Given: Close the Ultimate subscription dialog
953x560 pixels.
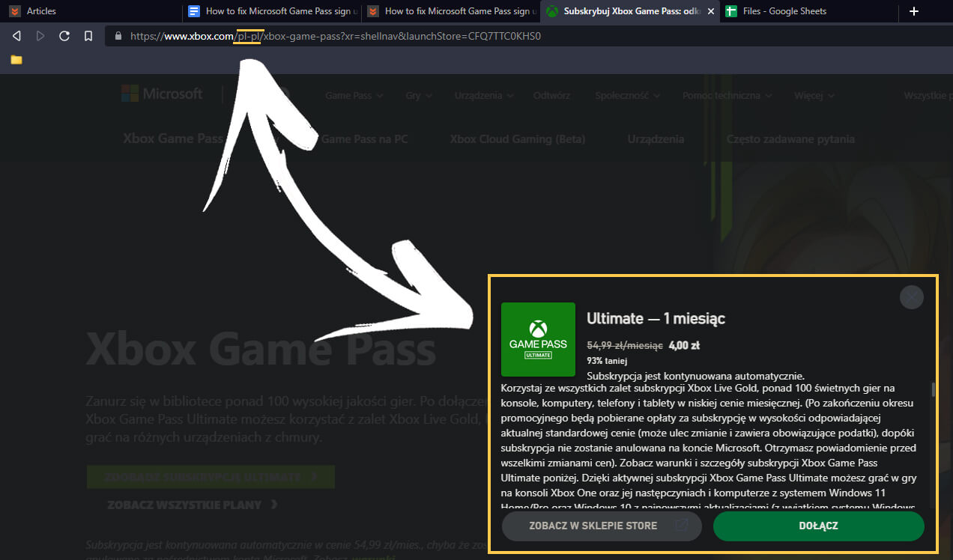Looking at the screenshot, I should tap(912, 297).
